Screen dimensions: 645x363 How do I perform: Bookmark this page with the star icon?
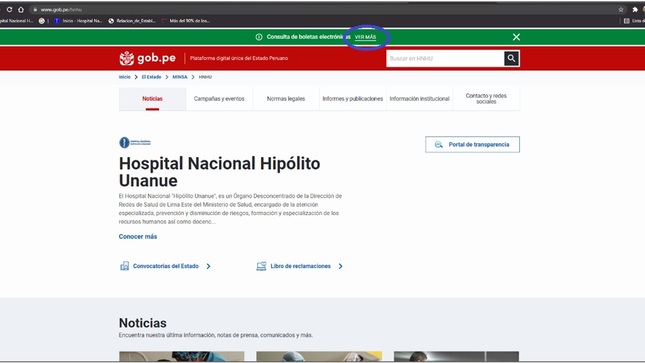(621, 9)
